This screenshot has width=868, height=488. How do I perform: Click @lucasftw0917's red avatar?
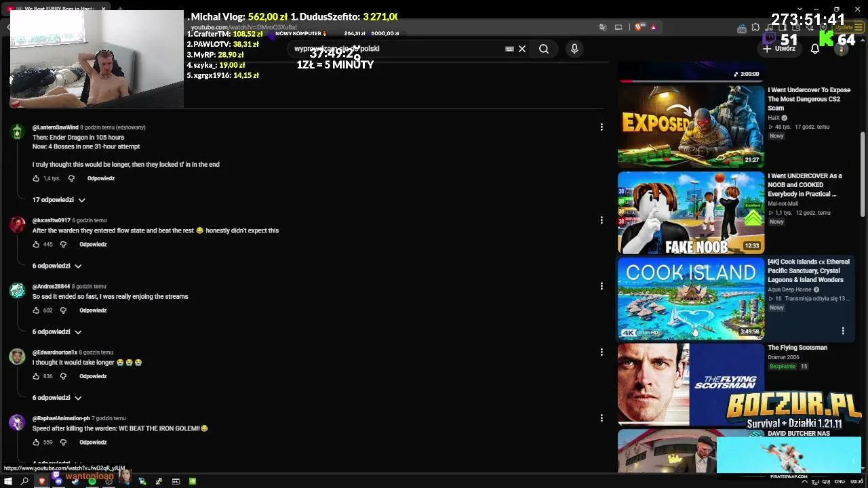tap(17, 225)
